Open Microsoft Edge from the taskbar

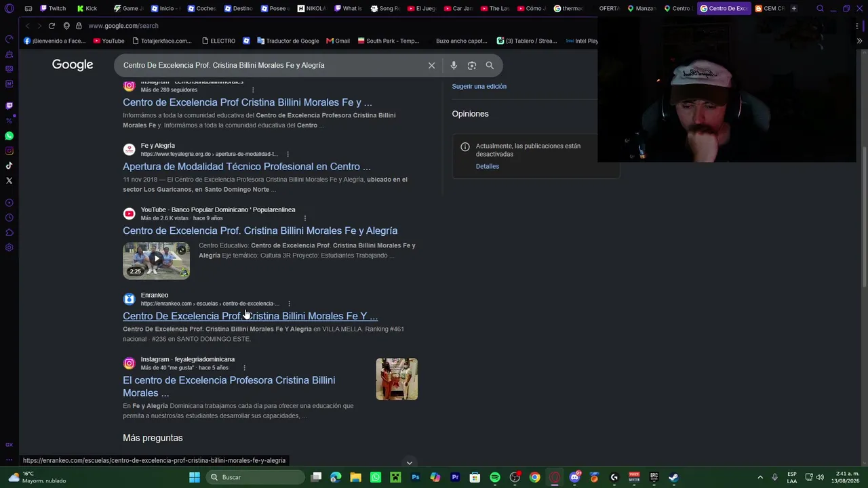tap(336, 477)
